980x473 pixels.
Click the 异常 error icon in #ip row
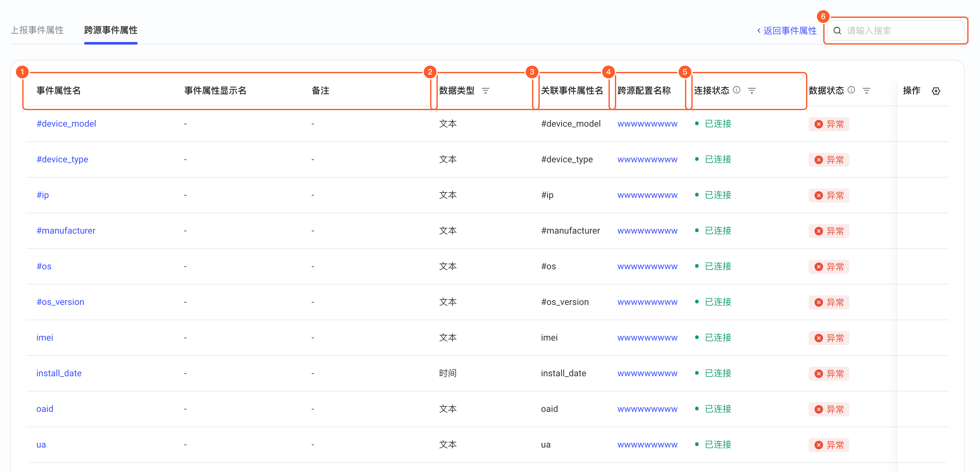tap(819, 195)
